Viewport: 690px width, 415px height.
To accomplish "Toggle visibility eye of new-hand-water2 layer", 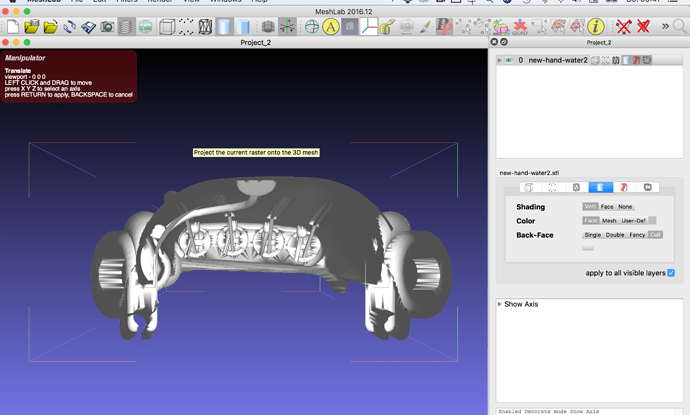I will (x=509, y=60).
